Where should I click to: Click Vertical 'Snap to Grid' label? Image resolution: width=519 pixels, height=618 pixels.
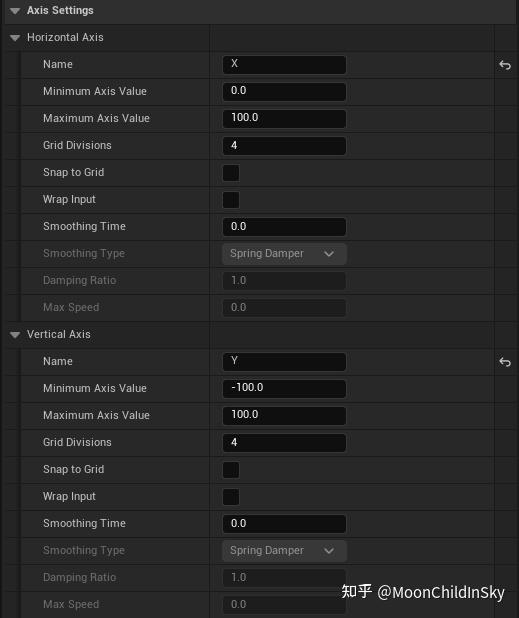[74, 469]
